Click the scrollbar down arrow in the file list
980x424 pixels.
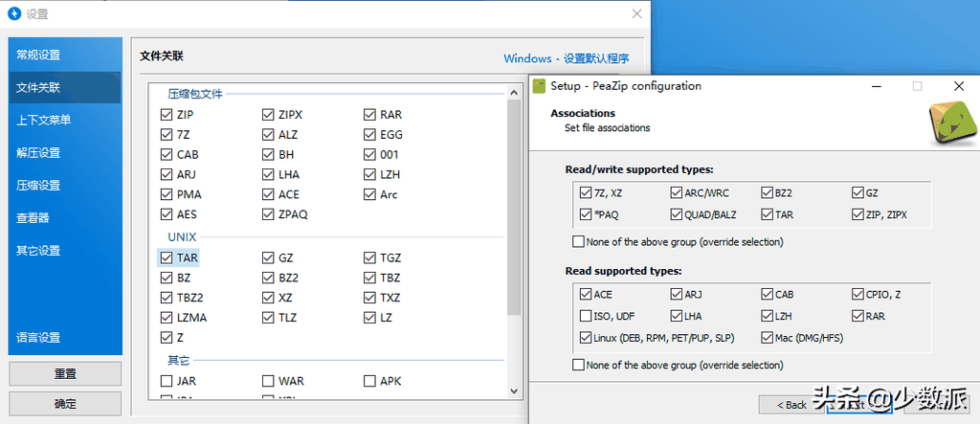[514, 391]
